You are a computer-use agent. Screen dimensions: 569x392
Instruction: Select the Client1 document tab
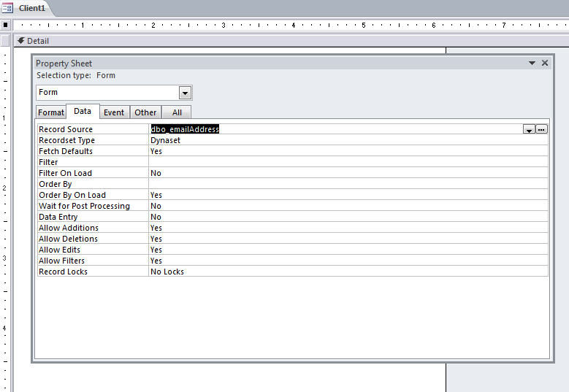pyautogui.click(x=27, y=8)
